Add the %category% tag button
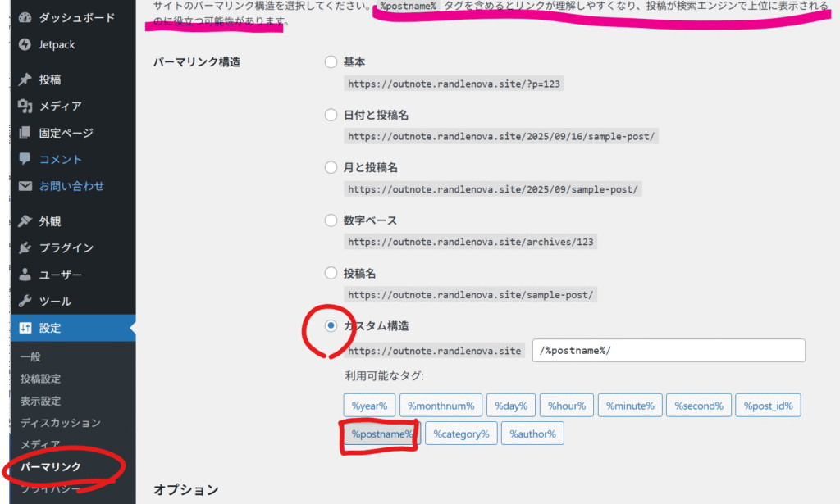840x504 pixels. pos(461,434)
